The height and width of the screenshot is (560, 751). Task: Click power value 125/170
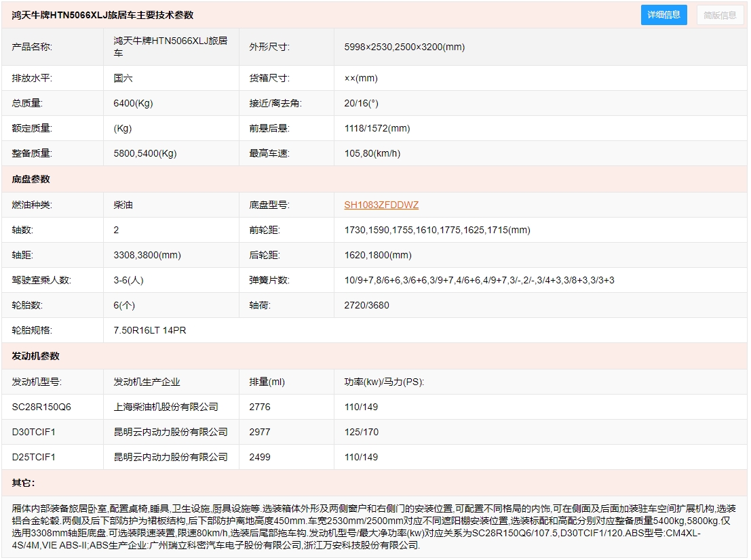[361, 433]
